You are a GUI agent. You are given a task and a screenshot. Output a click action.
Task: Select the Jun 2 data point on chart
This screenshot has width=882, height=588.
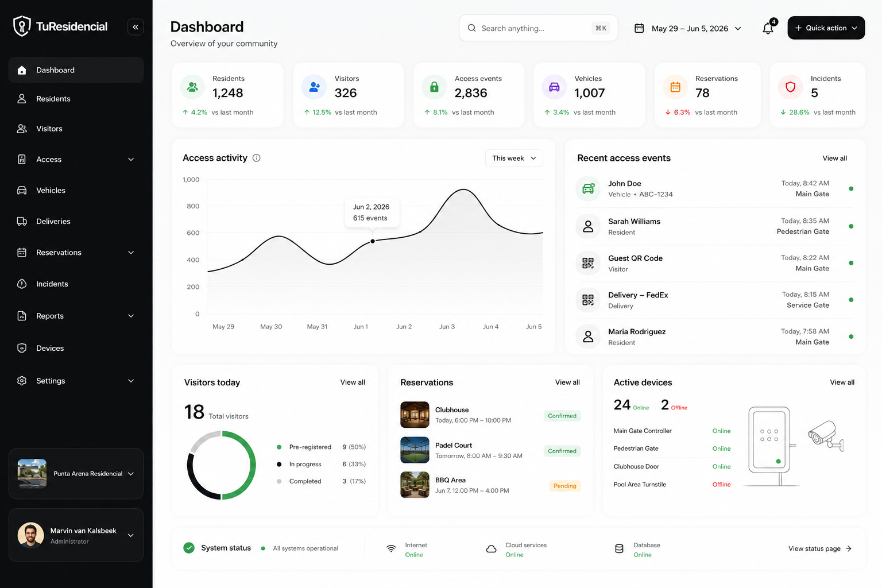373,241
